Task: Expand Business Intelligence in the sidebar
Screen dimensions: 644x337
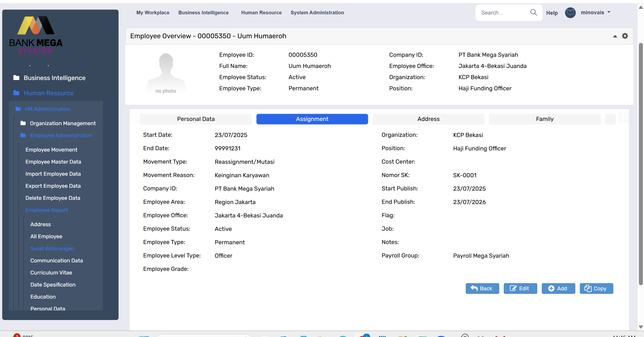Action: (x=55, y=78)
